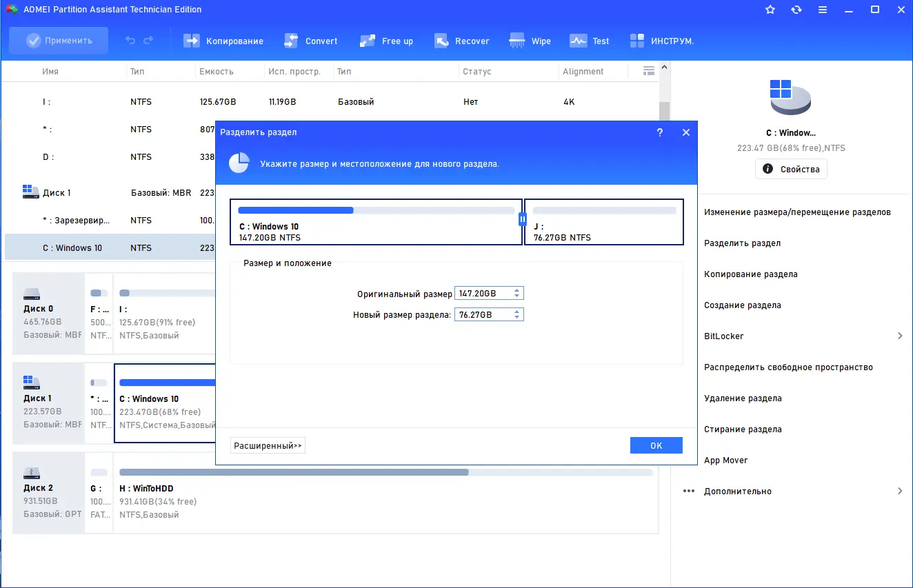
Task: Select the I : partition row in list
Action: click(x=331, y=102)
